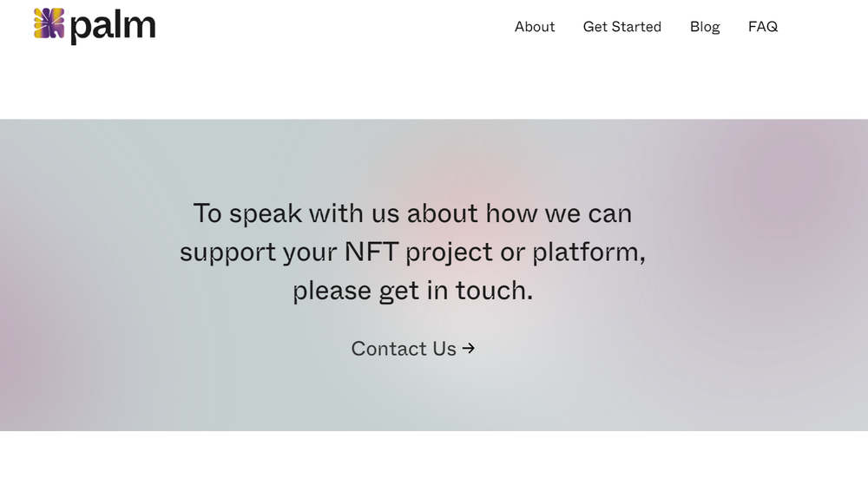The width and height of the screenshot is (868, 498).
Task: Click the word "touch." in the heading
Action: 494,290
